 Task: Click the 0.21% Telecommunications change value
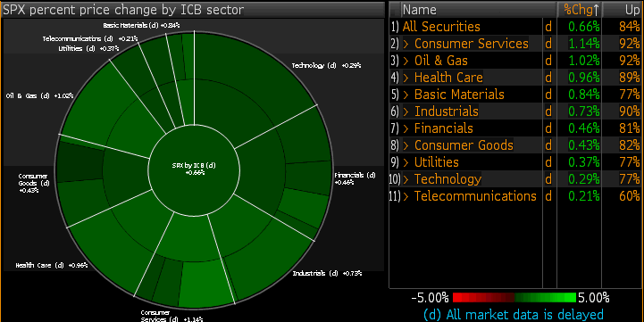click(583, 196)
